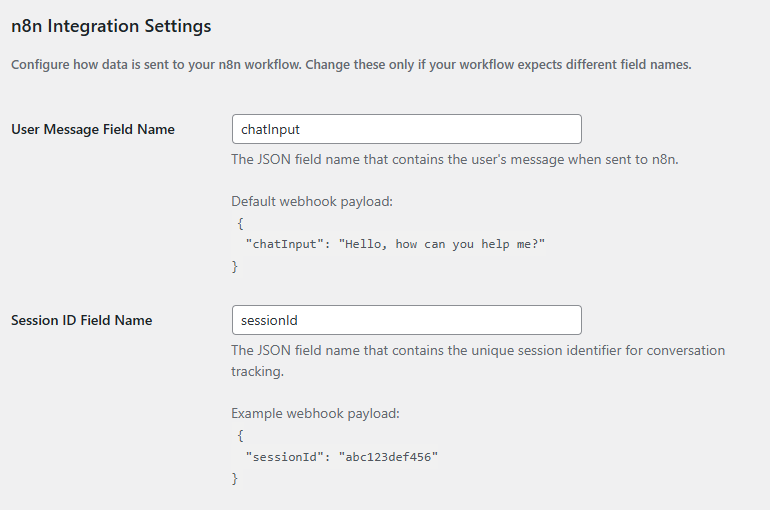770x510 pixels.
Task: Click the sessionId sample payload code line
Action: 341,456
